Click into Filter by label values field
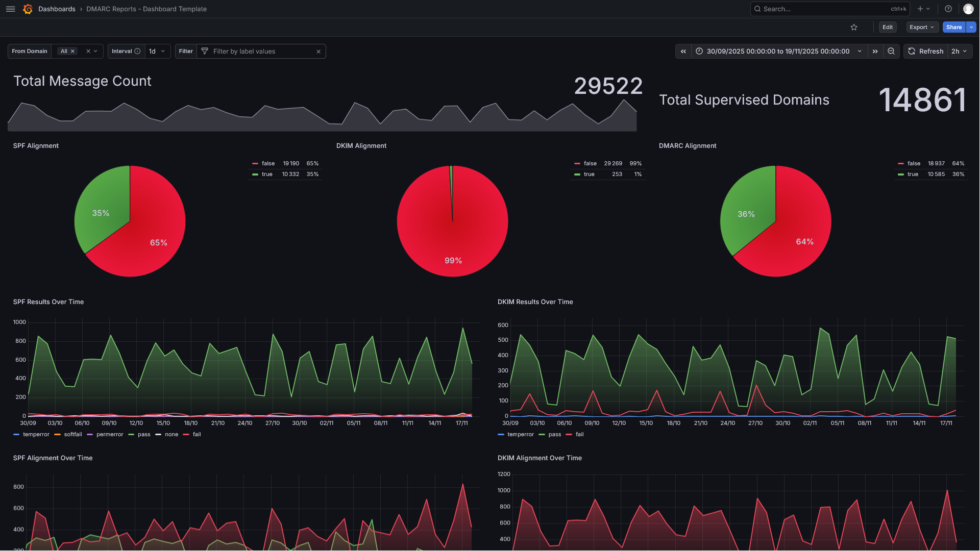Viewport: 980px width, 551px height. click(262, 52)
